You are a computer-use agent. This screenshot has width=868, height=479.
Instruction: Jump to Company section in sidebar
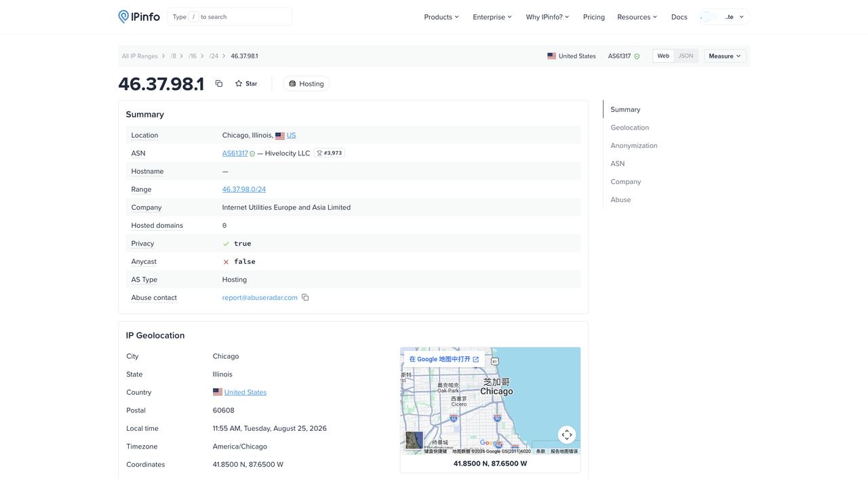[x=626, y=182]
